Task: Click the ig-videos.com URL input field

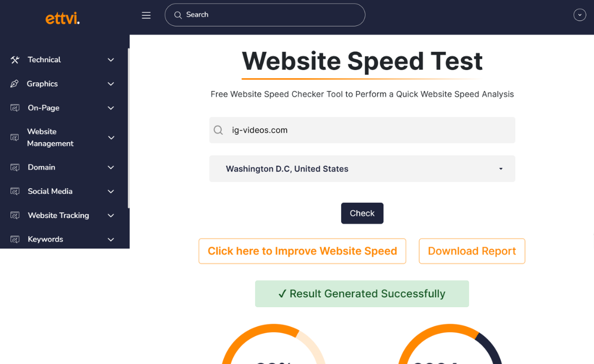Action: pos(362,130)
